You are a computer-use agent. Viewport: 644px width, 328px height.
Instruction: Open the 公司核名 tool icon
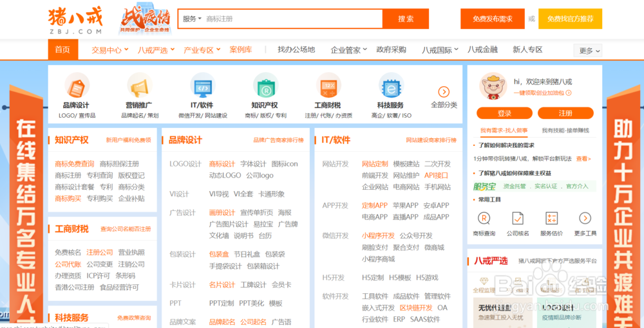(518, 218)
